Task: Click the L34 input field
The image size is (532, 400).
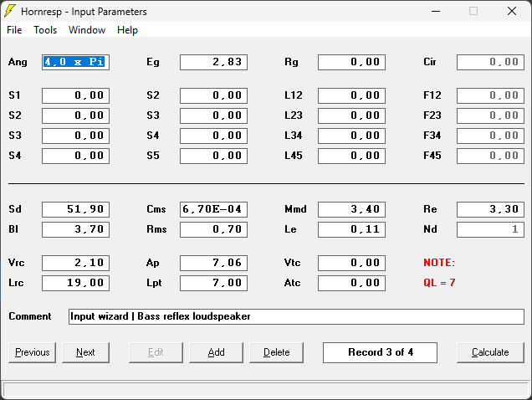Action: coord(351,136)
